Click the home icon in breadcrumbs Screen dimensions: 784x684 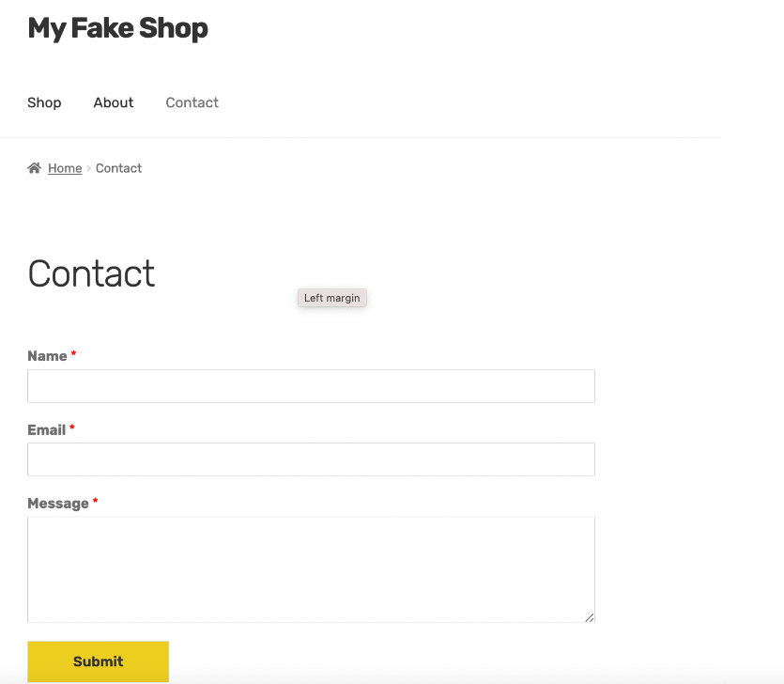point(35,168)
